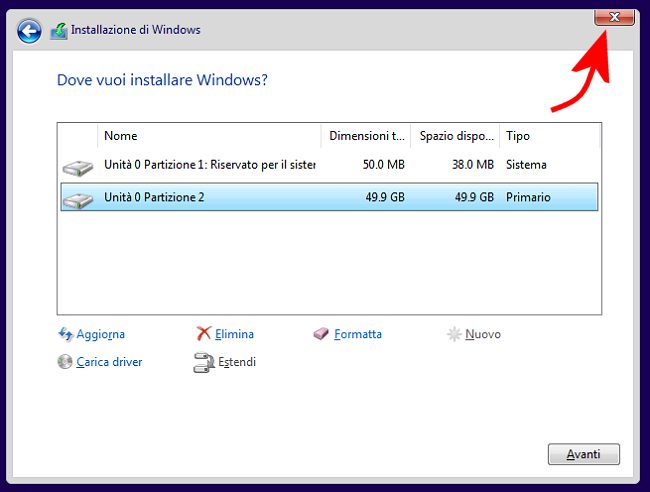Click the Nuovo link
The width and height of the screenshot is (650, 492).
[x=483, y=334]
